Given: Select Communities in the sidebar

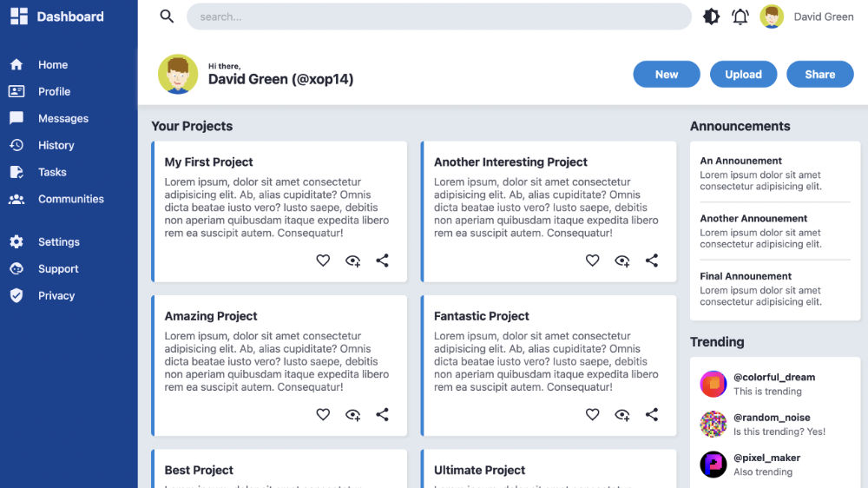Looking at the screenshot, I should click(x=70, y=199).
